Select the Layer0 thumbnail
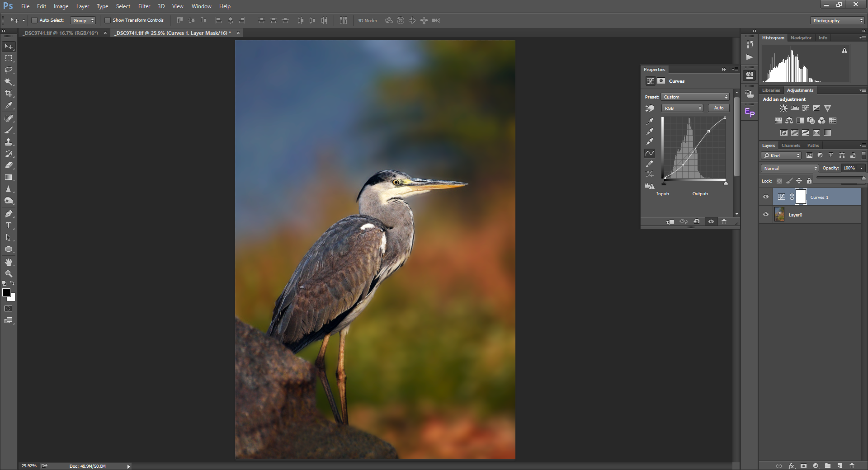 pyautogui.click(x=779, y=215)
